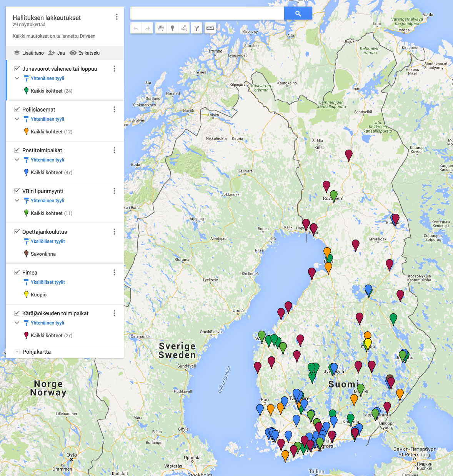Uncheck the Fimea layer checkbox
Viewport: 453px width, 476px height.
tap(17, 272)
